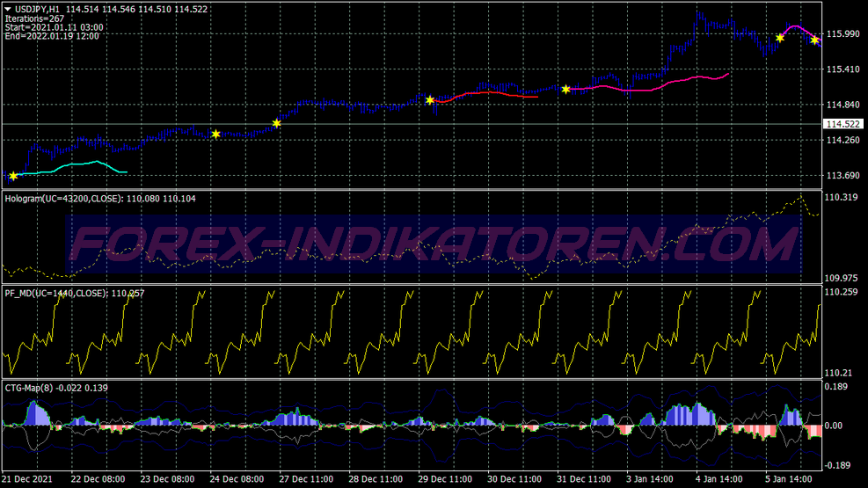Select the 4 Jan 14:00 time label

point(719,480)
